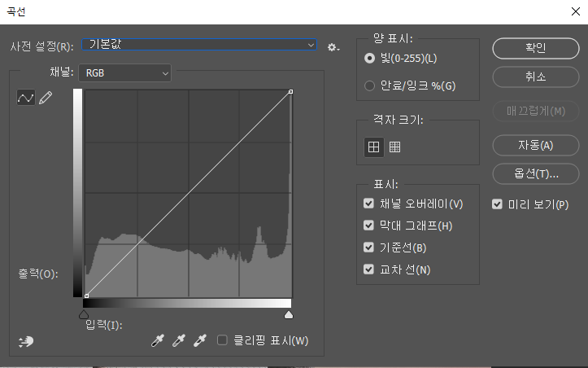Open the 옵션 auto options button
588x368 pixels.
tap(535, 173)
